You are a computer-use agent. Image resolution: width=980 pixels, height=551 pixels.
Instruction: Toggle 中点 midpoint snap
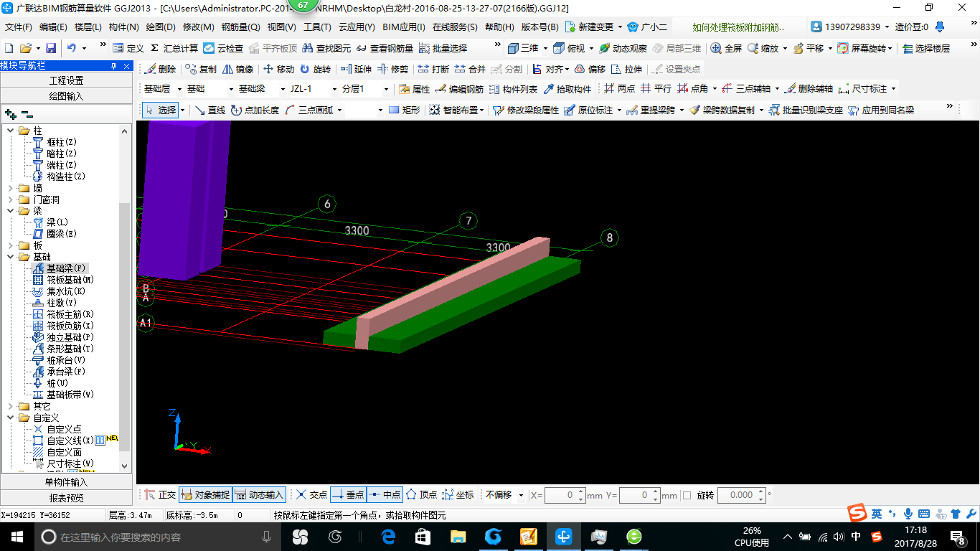385,495
